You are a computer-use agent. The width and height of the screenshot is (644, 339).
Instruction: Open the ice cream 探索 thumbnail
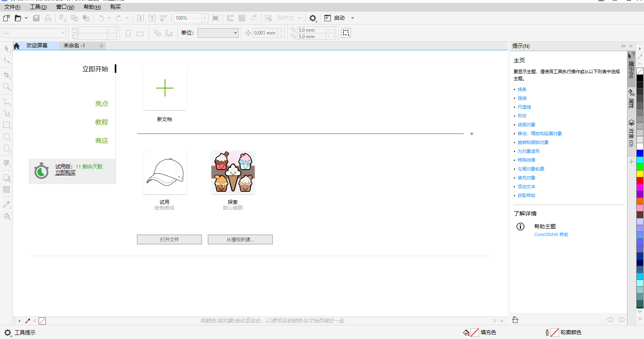click(x=233, y=173)
